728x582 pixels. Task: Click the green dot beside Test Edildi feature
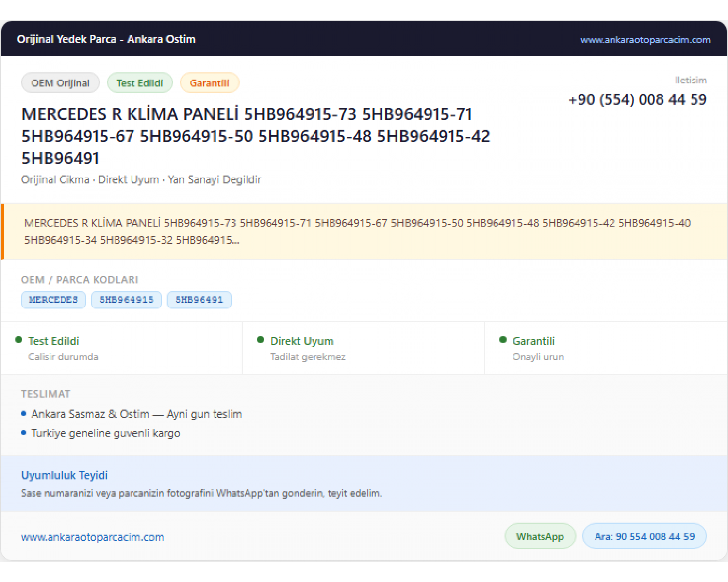tap(19, 339)
